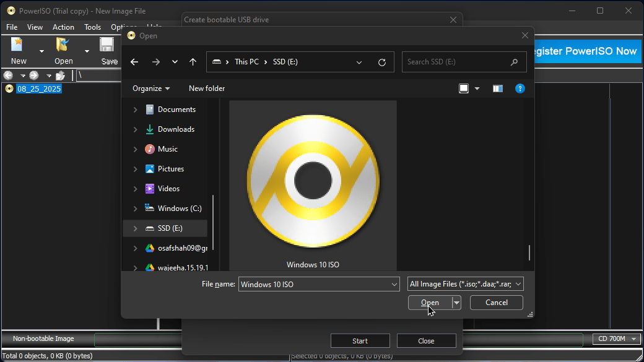Click the large icons view button
The width and height of the screenshot is (644, 362).
tap(463, 88)
